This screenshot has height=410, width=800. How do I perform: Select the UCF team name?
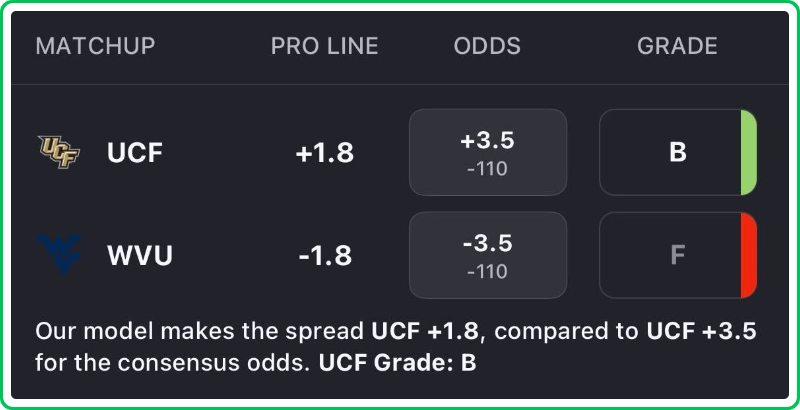click(x=135, y=153)
